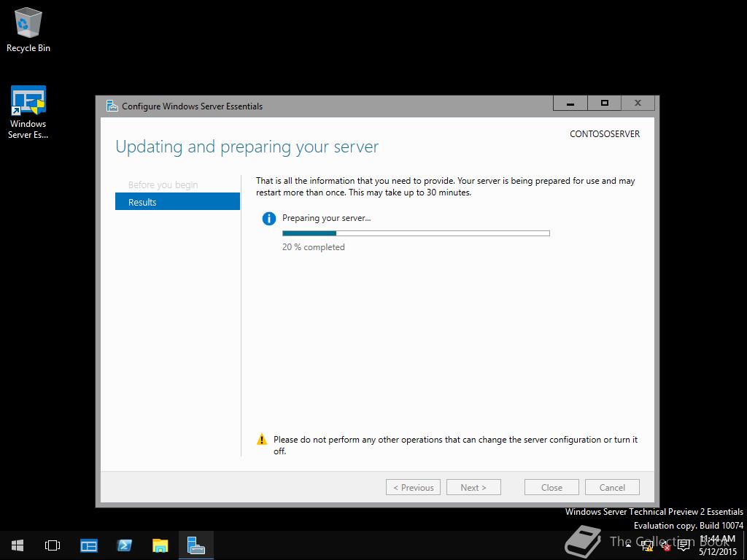Image resolution: width=747 pixels, height=560 pixels.
Task: Click the 'Configure Windows Server Essentials' title
Action: point(192,106)
